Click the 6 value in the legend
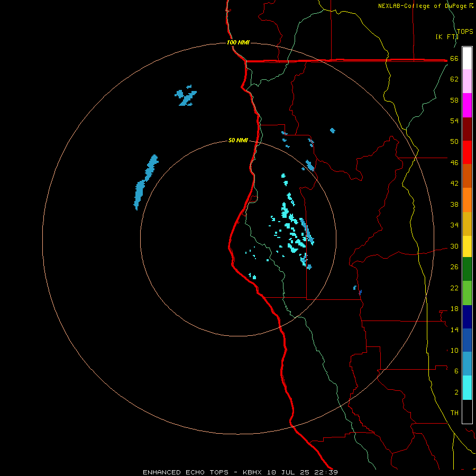The width and height of the screenshot is (476, 476). click(456, 371)
